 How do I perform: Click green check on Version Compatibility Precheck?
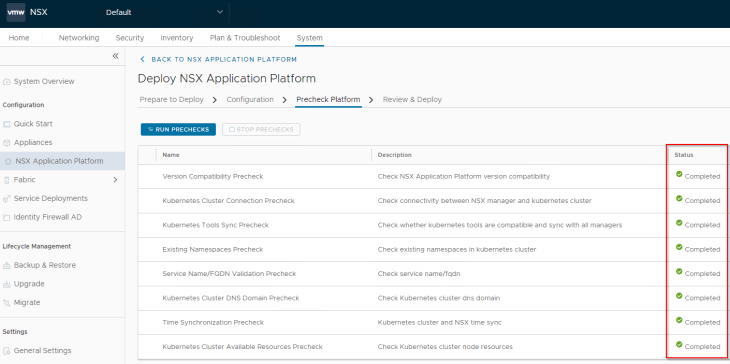coord(679,174)
